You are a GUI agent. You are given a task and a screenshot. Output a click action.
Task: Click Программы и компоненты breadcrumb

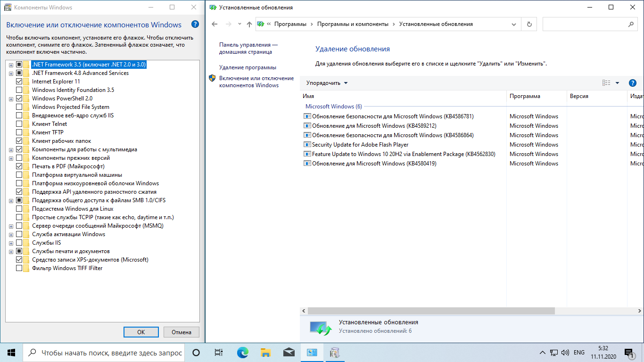tap(353, 24)
